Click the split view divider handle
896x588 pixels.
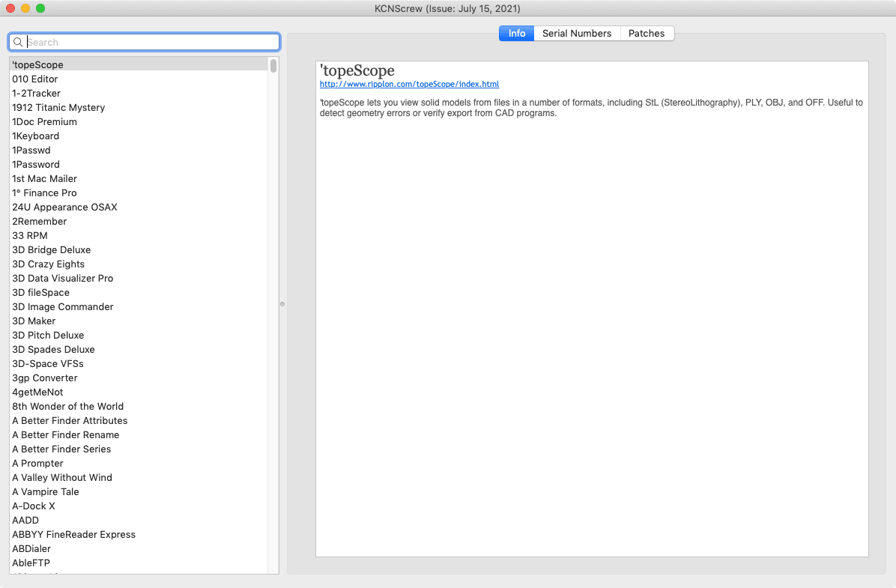point(282,304)
